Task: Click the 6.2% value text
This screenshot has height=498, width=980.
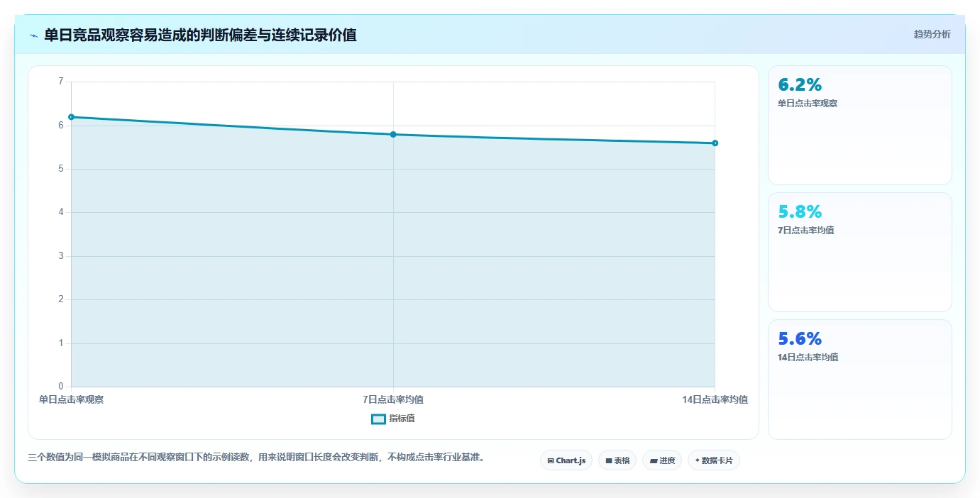Action: [800, 85]
